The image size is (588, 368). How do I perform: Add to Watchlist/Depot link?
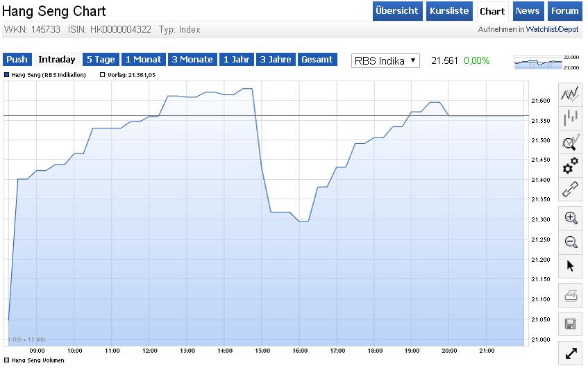point(552,29)
